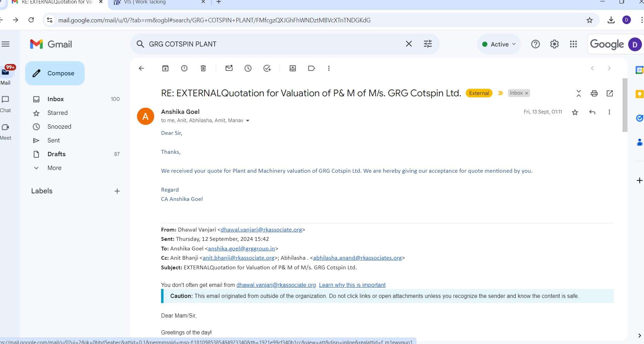
Task: Open the Drafts folder
Action: (x=56, y=154)
